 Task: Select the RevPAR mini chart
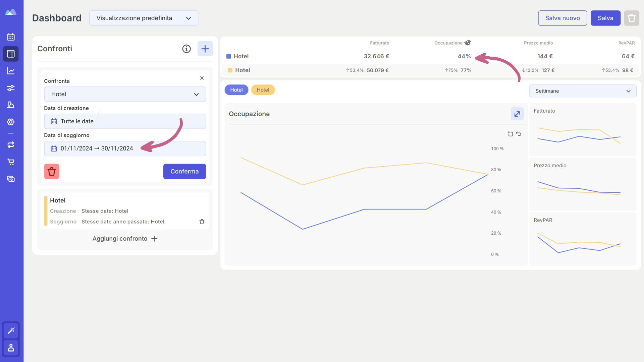583,239
